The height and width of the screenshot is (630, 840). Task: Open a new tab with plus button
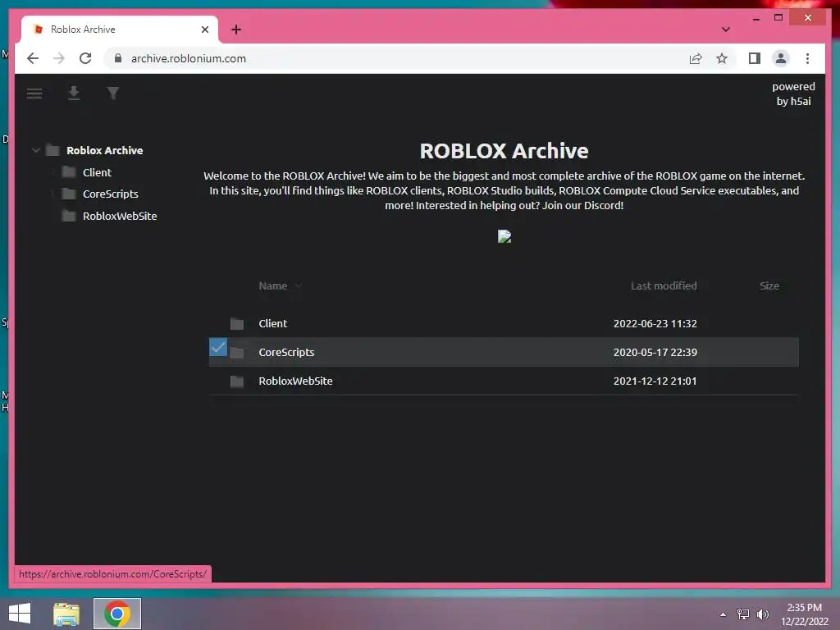pos(236,30)
